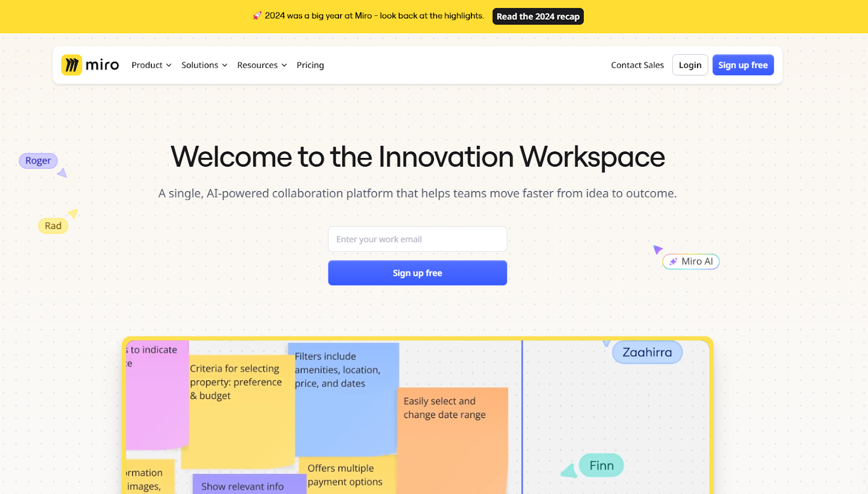Open the Resources dropdown

pyautogui.click(x=262, y=65)
